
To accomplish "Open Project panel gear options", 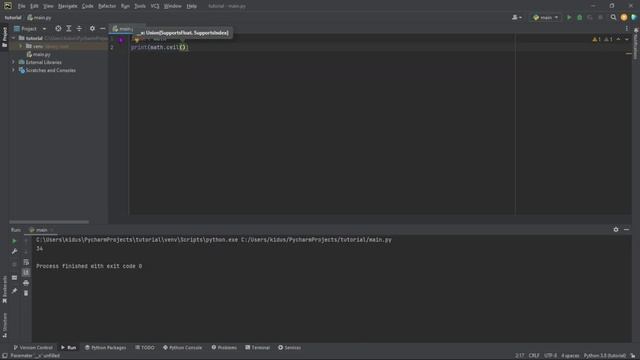I will pyautogui.click(x=92, y=29).
